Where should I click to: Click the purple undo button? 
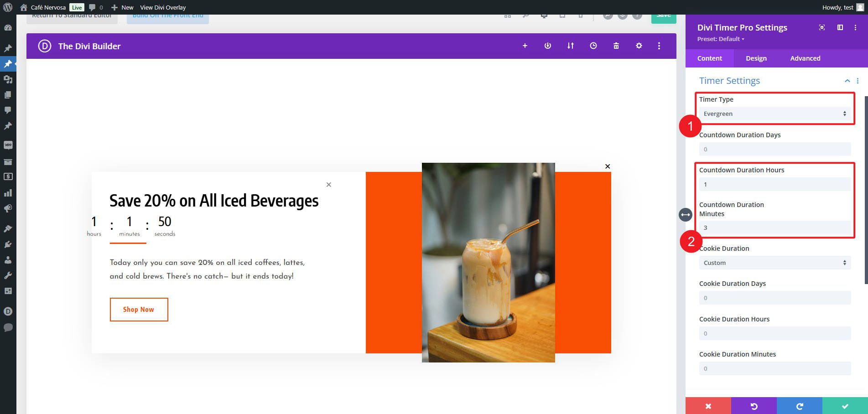tap(754, 406)
